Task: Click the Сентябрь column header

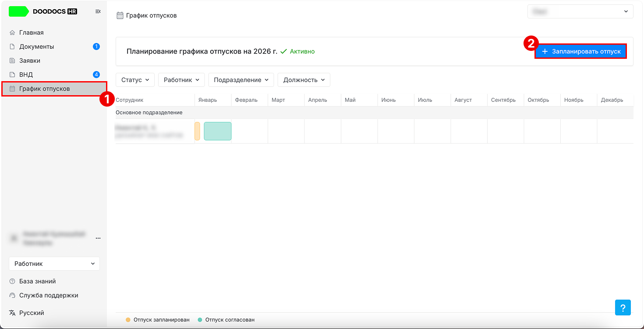Action: coord(503,100)
